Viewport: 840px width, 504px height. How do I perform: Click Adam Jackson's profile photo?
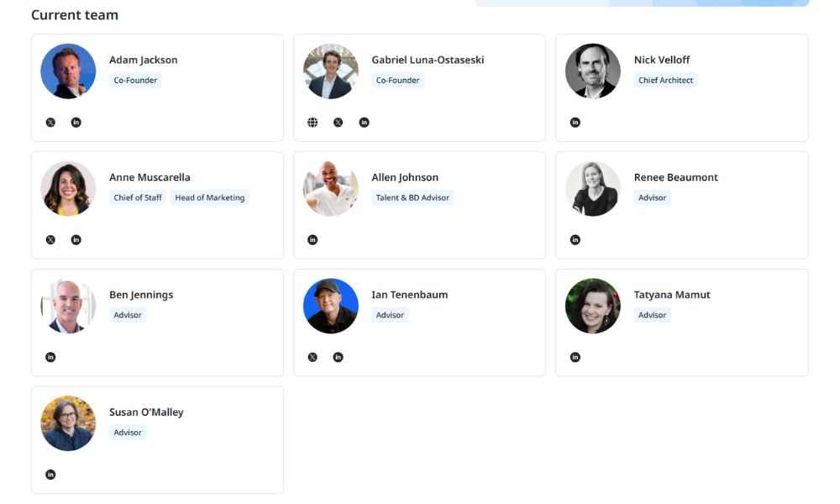click(67, 71)
